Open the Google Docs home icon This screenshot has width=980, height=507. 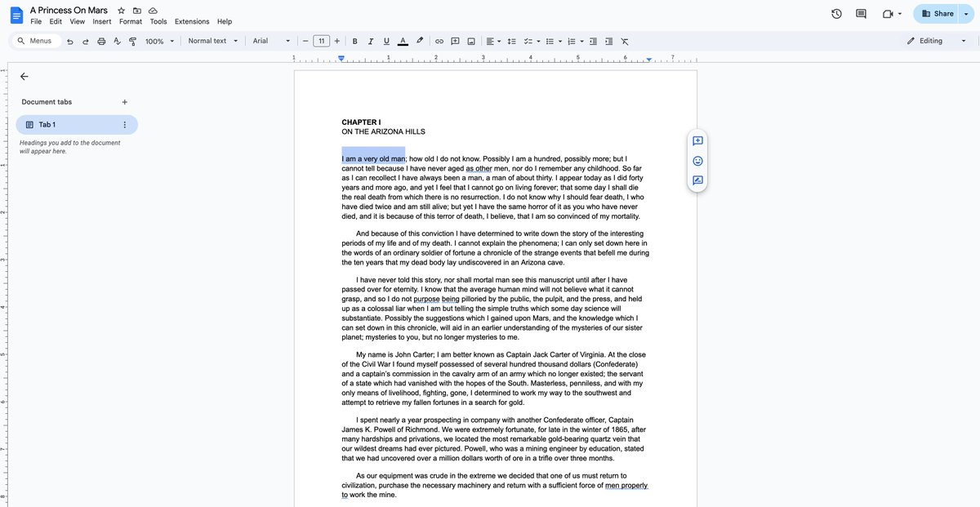[16, 15]
